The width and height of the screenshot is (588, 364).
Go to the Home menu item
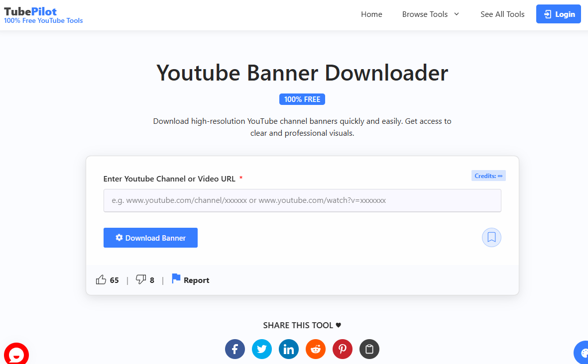pos(371,14)
